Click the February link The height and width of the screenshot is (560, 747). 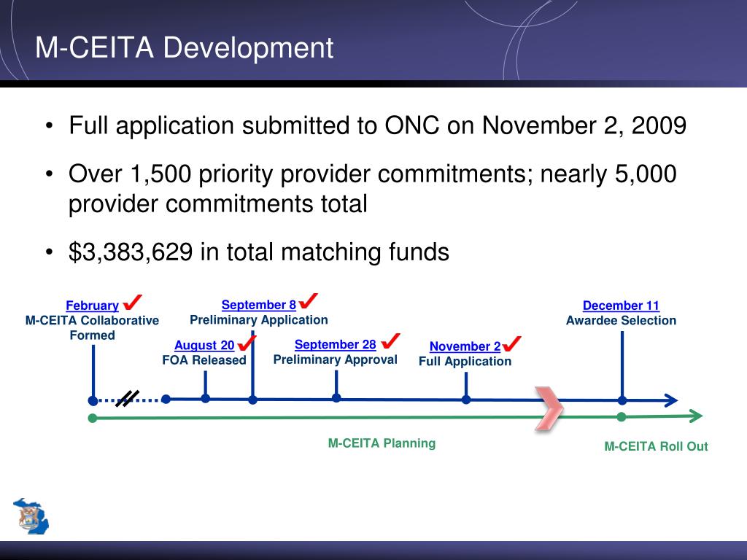click(x=92, y=306)
